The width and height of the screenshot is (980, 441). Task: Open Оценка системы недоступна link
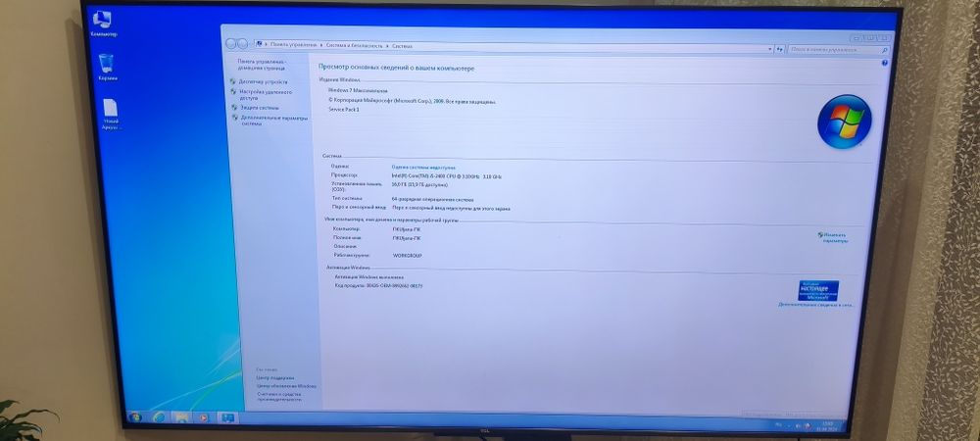tap(423, 168)
